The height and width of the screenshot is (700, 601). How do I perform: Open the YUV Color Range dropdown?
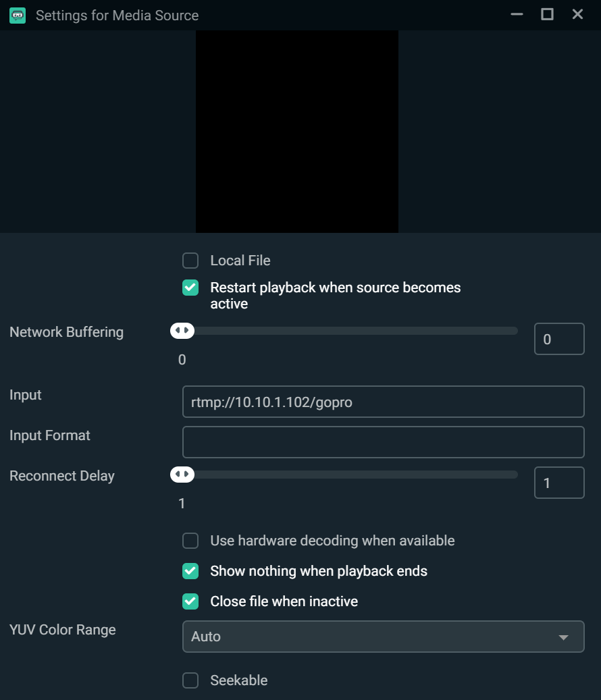point(383,636)
